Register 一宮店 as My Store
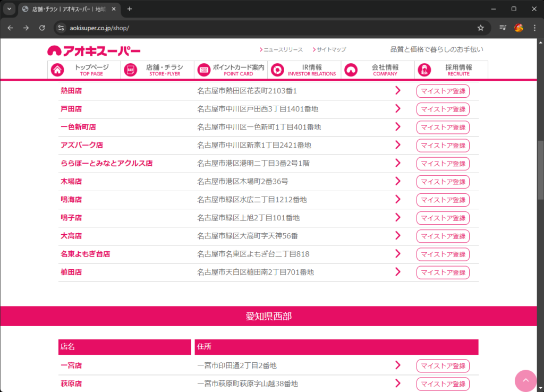 point(443,365)
